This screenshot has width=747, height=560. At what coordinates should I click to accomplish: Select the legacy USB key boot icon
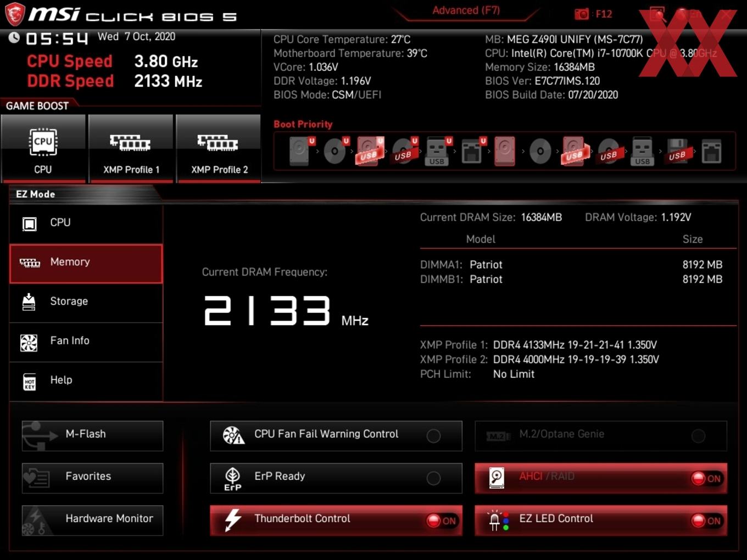643,151
